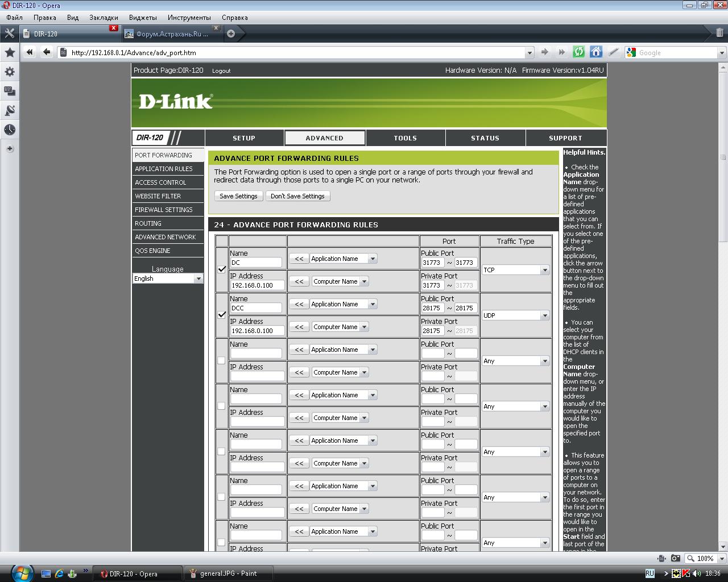Open the closed tabs trash icon
This screenshot has width=728, height=582.
point(719,33)
